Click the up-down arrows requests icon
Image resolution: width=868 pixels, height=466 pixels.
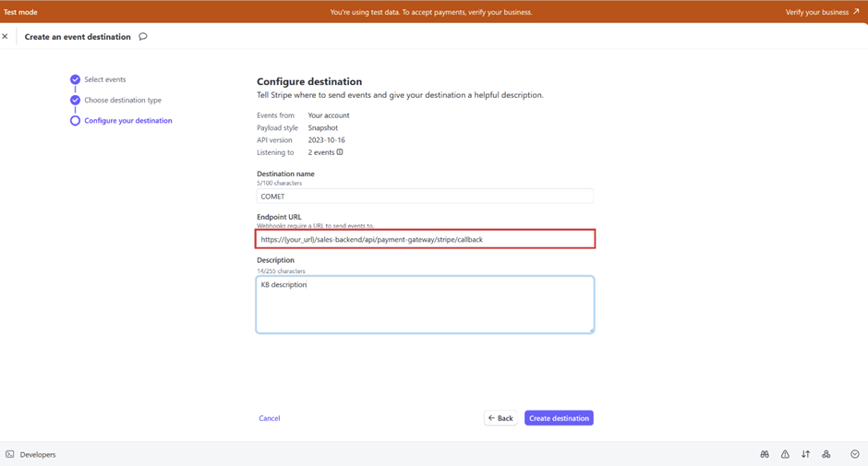point(805,454)
